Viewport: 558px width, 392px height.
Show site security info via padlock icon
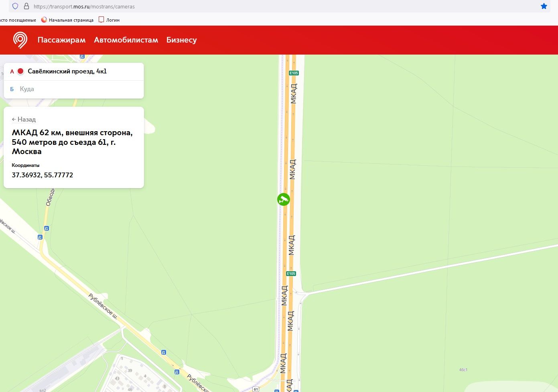tap(26, 6)
